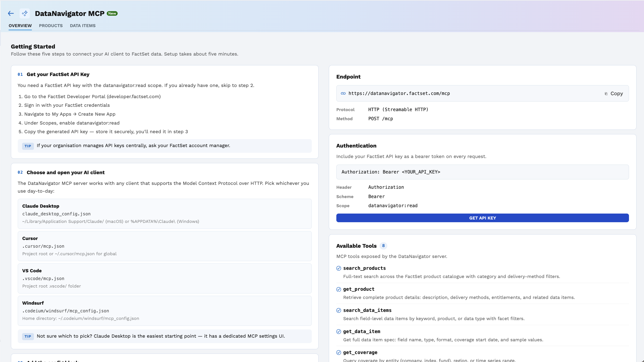644x362 pixels.
Task: Click 'Choose and open your AI client' heading
Action: [x=66, y=172]
